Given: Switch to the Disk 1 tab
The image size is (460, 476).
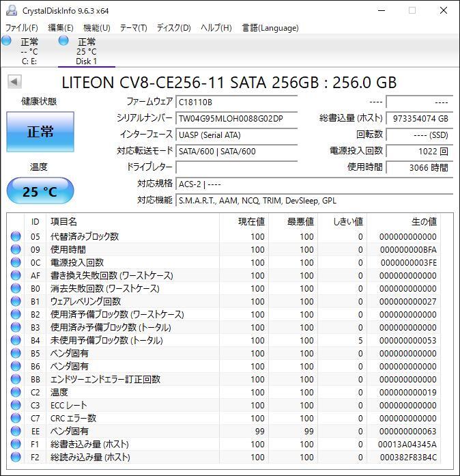Looking at the screenshot, I should coord(87,51).
